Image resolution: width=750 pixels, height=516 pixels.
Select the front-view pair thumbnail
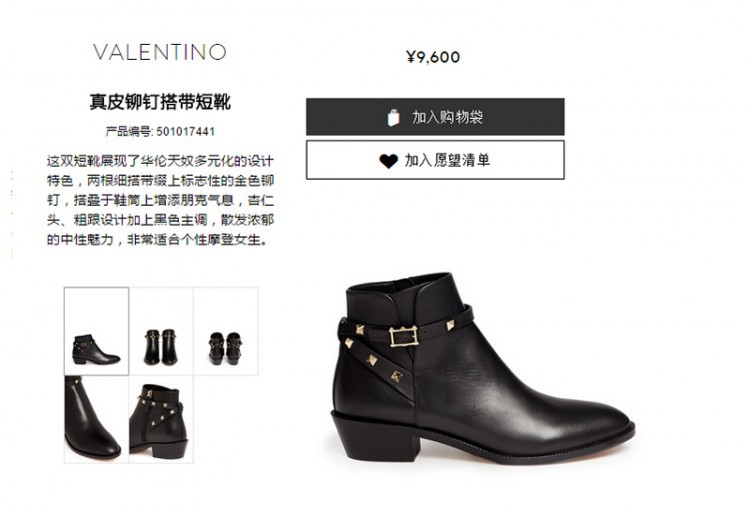tap(161, 331)
